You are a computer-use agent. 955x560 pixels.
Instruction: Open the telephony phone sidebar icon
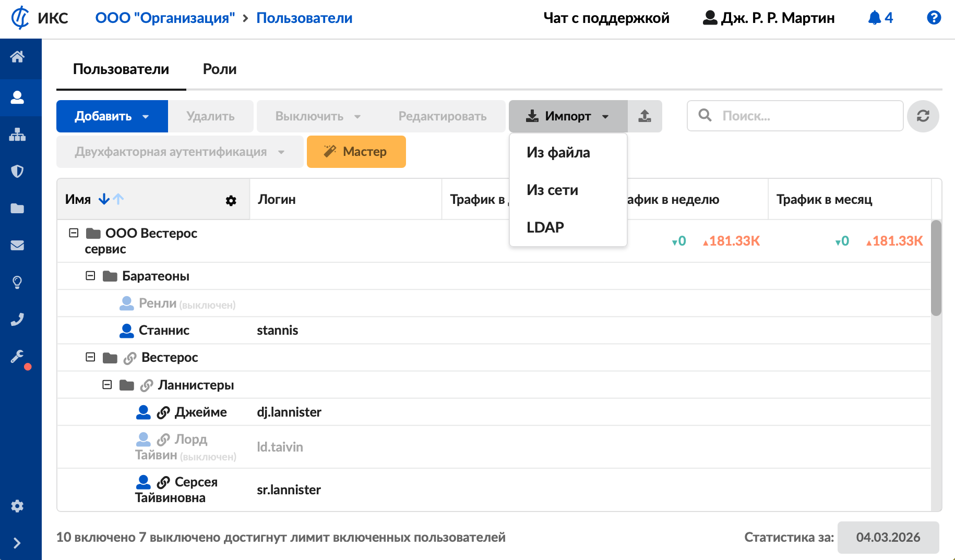17,319
